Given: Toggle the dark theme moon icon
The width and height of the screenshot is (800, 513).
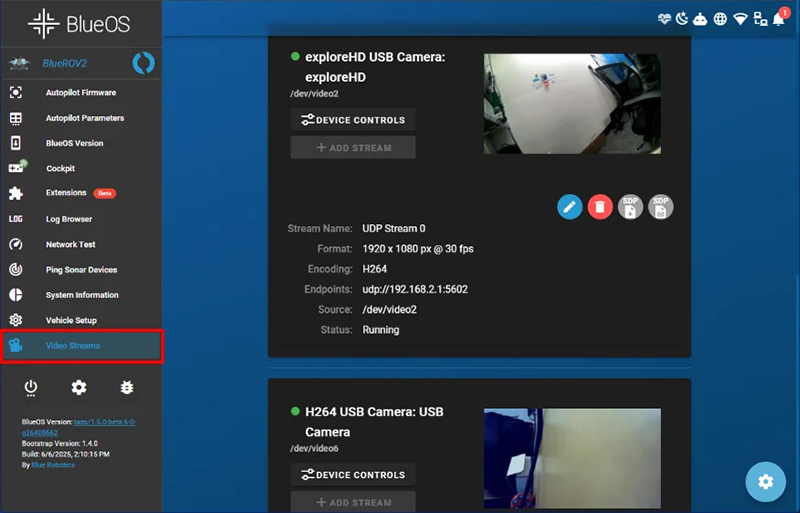Looking at the screenshot, I should click(x=682, y=19).
